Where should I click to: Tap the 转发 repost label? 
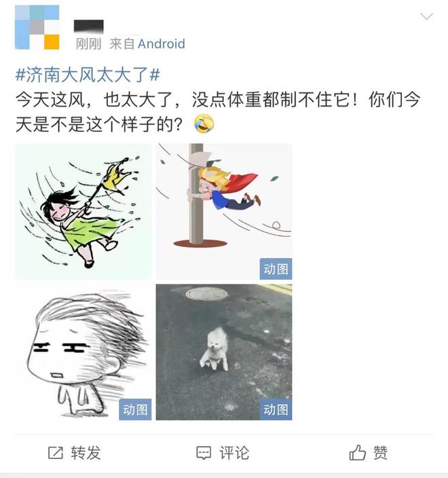[86, 453]
